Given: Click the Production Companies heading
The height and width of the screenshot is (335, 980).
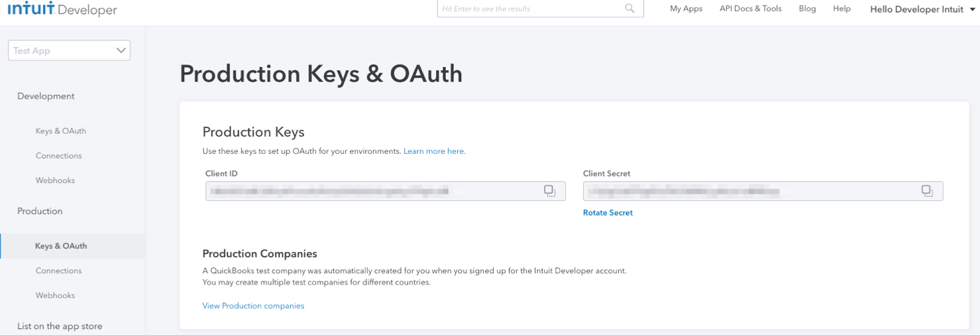Looking at the screenshot, I should (x=260, y=253).
